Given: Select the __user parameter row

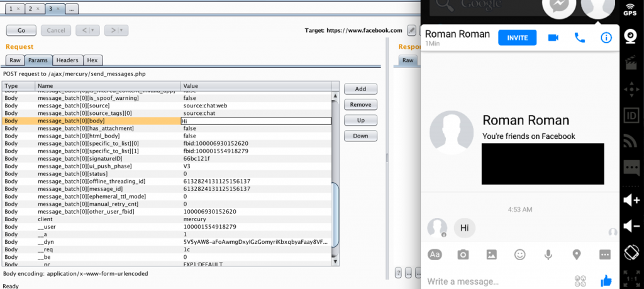Looking at the screenshot, I should [x=167, y=227].
